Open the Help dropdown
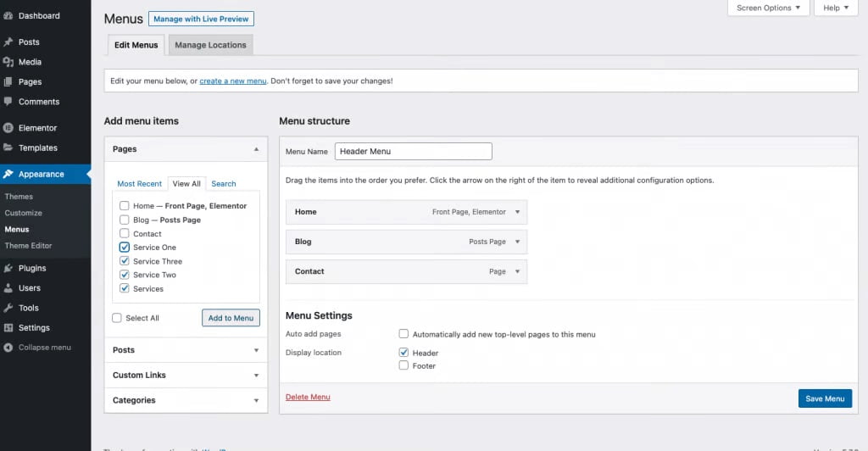This screenshot has width=868, height=451. [x=836, y=8]
